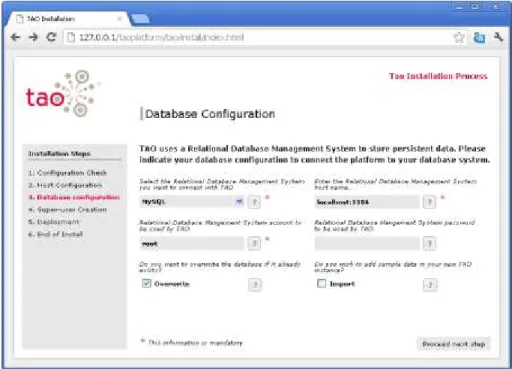The height and width of the screenshot is (369, 512).
Task: Open help for the database password field
Action: [x=429, y=244]
